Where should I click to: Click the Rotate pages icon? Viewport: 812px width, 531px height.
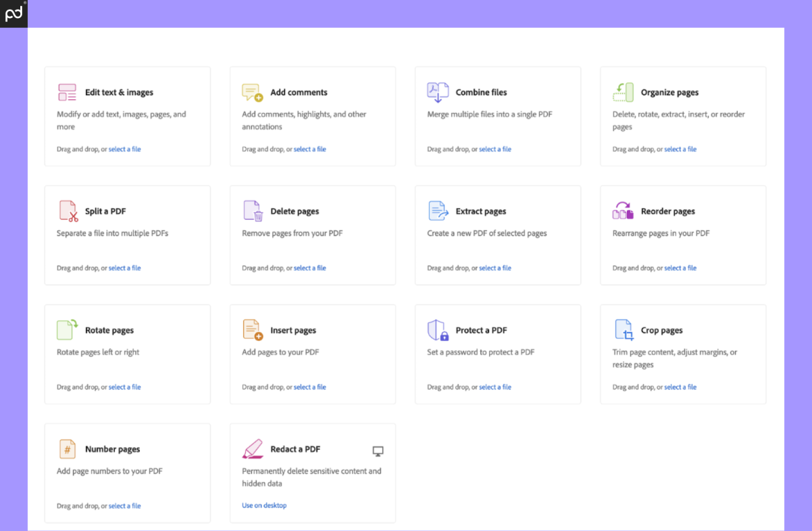click(67, 330)
